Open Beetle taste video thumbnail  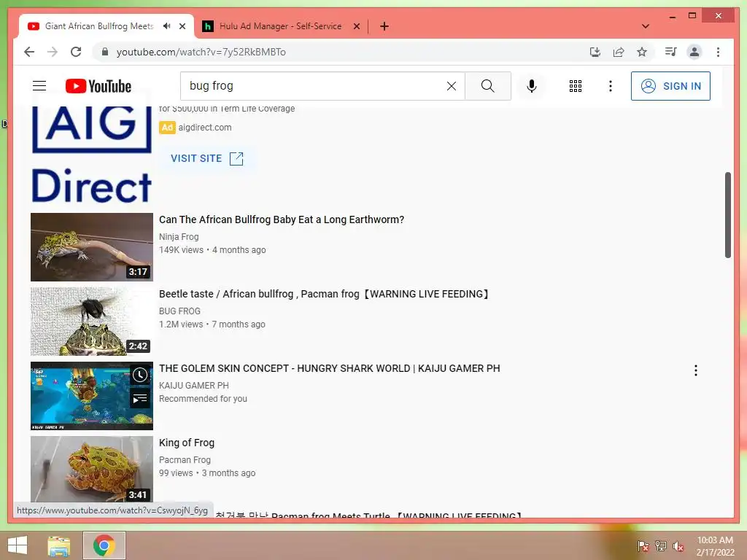pos(91,322)
